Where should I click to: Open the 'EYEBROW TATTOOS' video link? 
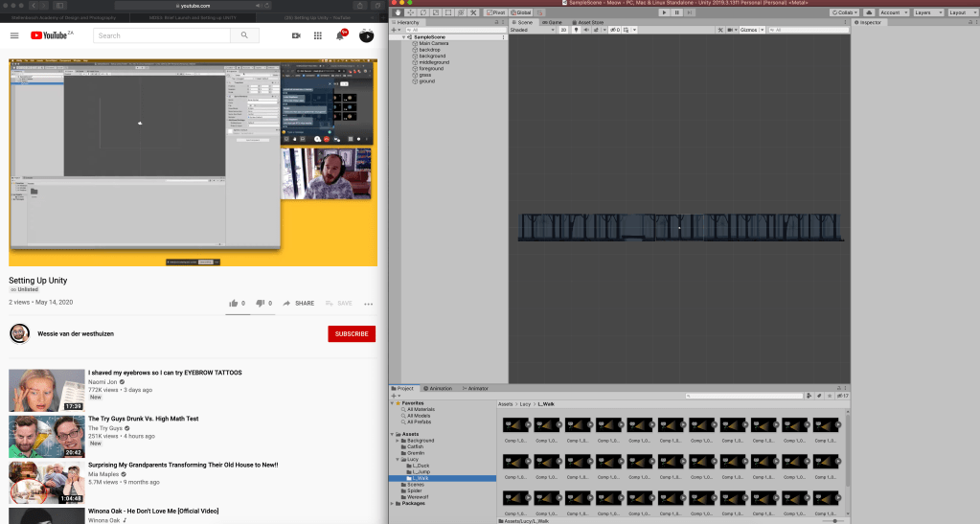[165, 373]
